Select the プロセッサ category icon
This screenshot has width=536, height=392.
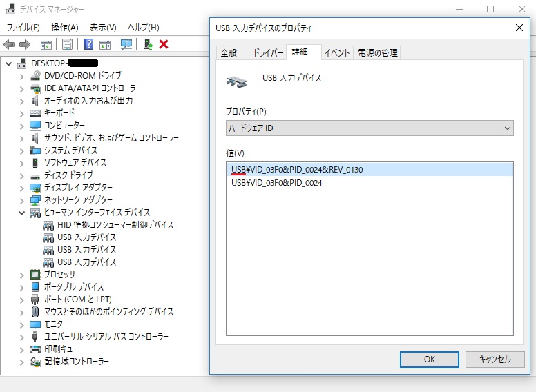tap(35, 275)
